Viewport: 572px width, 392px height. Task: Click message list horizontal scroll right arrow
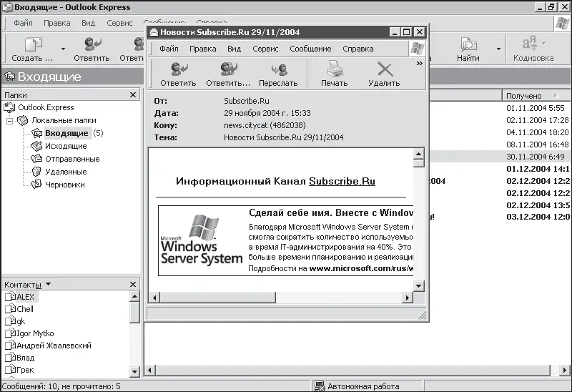(565, 370)
